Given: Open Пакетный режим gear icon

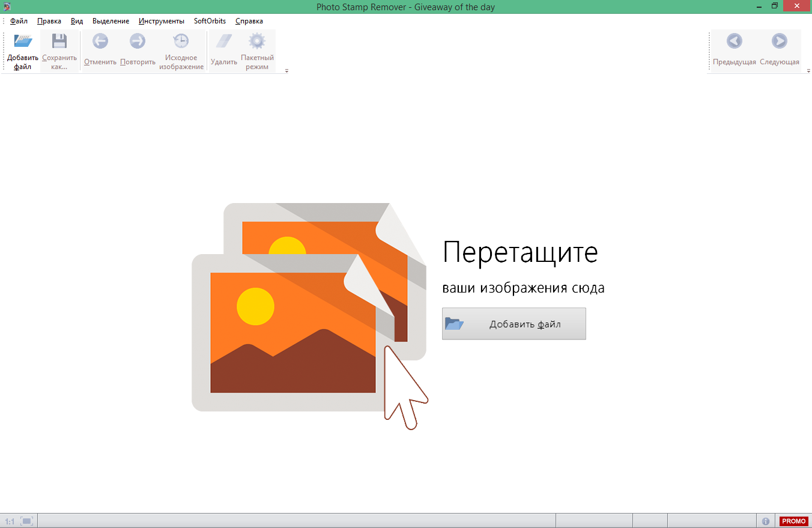Looking at the screenshot, I should click(257, 41).
